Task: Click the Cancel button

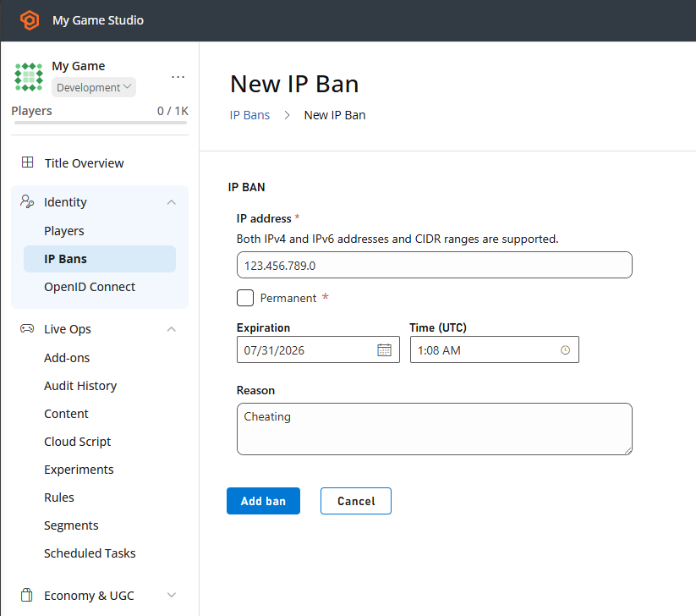Action: 356,501
